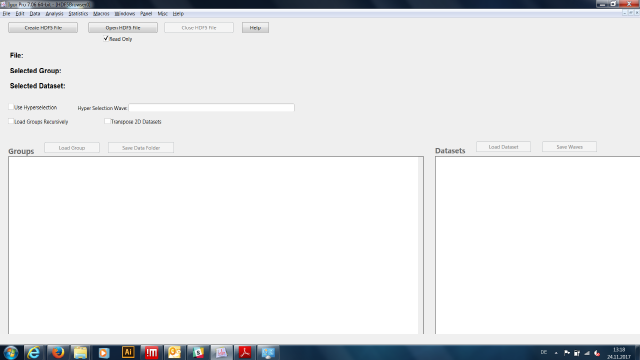Image resolution: width=640 pixels, height=360 pixels.
Task: Tick Load Groups Recursively checkbox
Action: pos(11,121)
